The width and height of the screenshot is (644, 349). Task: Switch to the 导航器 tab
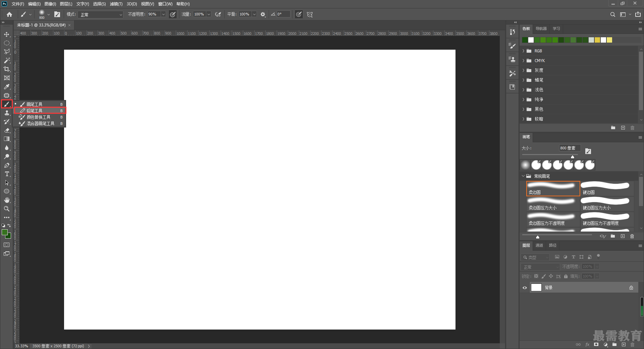click(x=541, y=29)
